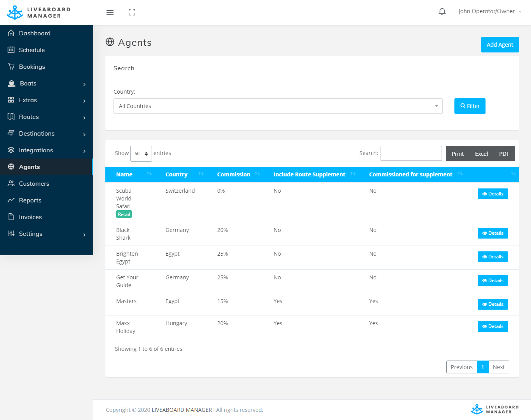Screen dimensions: 531x420
Task: Open Invoices from the sidebar
Action: pos(30,217)
